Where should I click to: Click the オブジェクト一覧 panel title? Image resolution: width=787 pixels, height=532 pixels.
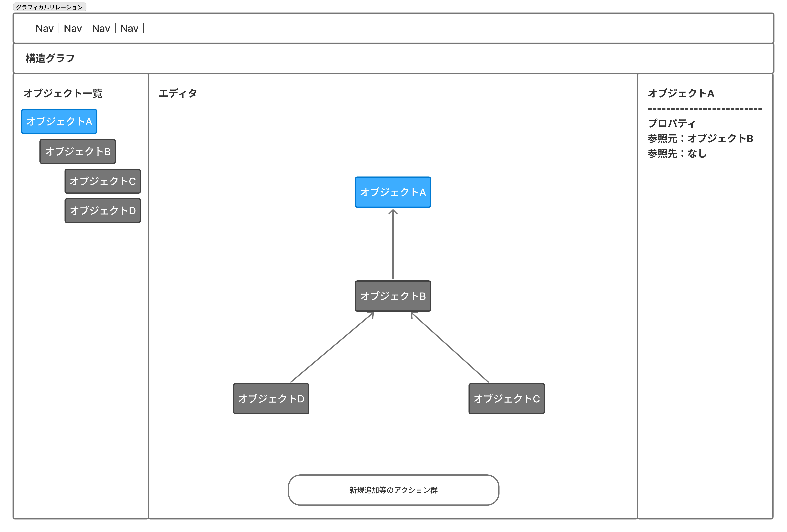point(63,93)
